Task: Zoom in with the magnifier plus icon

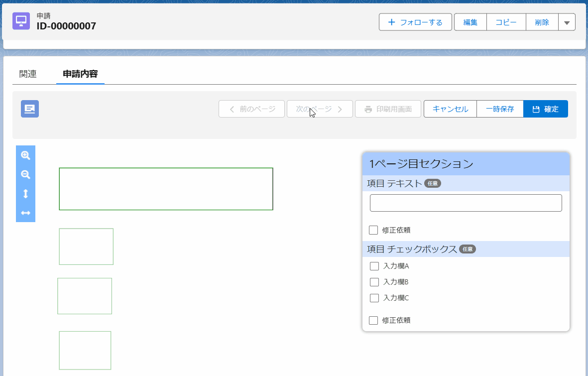Action: click(25, 155)
